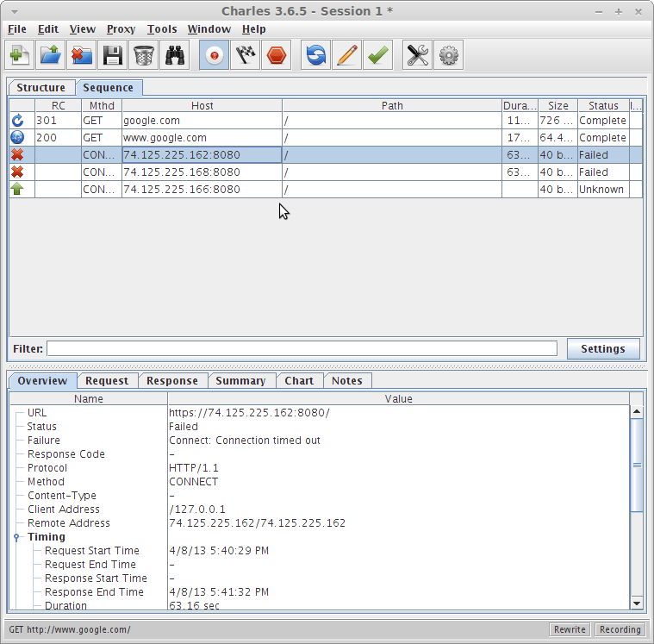Screen dimensions: 654x644
Task: Sort by the Path column header
Action: [x=392, y=105]
